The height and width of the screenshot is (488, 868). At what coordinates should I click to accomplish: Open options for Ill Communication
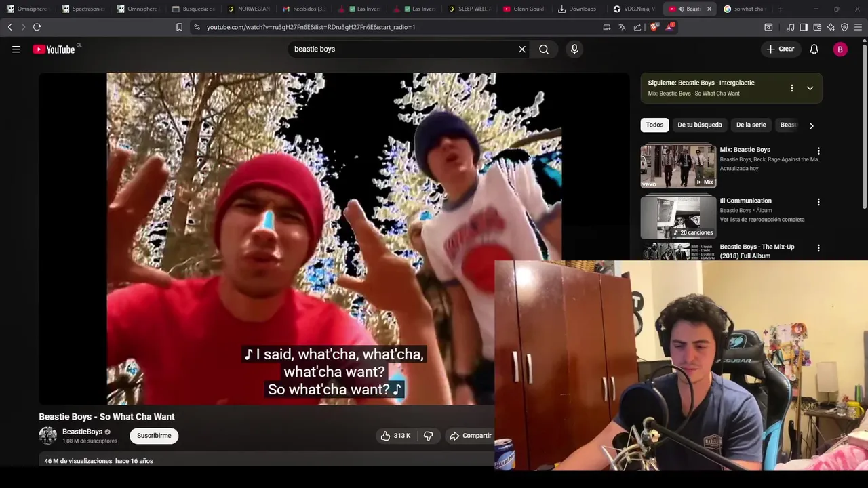point(818,202)
